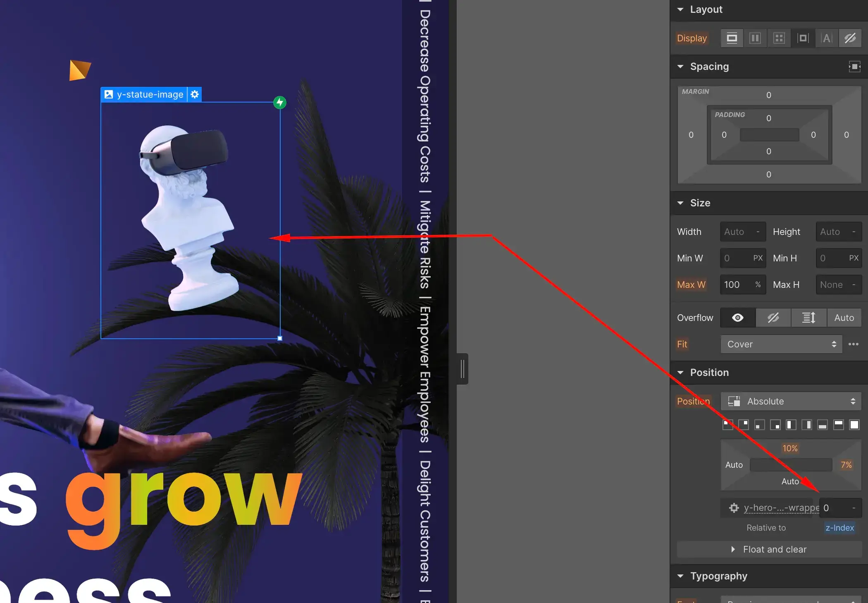
Task: Apply top full-width position preset
Action: [x=838, y=425]
